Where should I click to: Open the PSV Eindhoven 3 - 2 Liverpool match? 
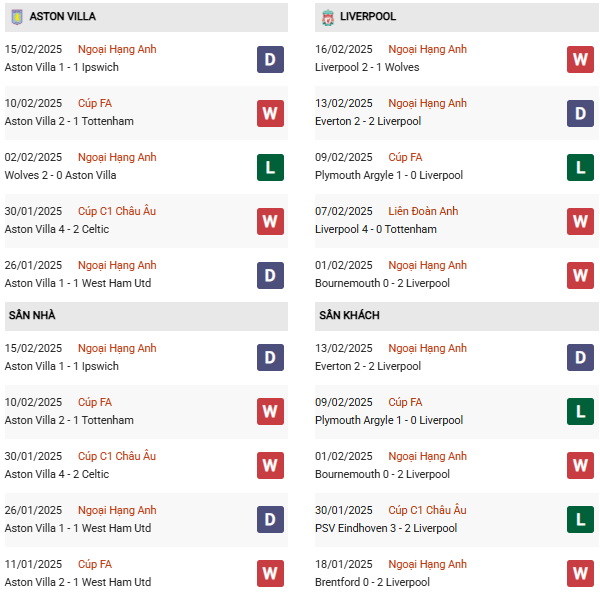click(x=385, y=528)
